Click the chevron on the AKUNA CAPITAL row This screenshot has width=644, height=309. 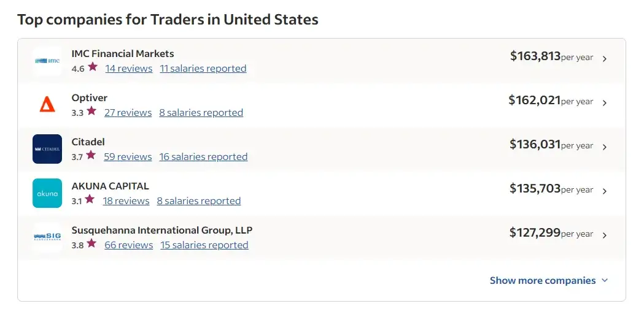(x=605, y=191)
